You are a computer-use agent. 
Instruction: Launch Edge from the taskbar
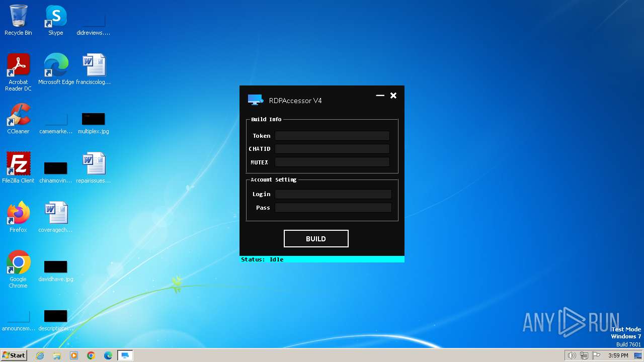[x=108, y=355]
